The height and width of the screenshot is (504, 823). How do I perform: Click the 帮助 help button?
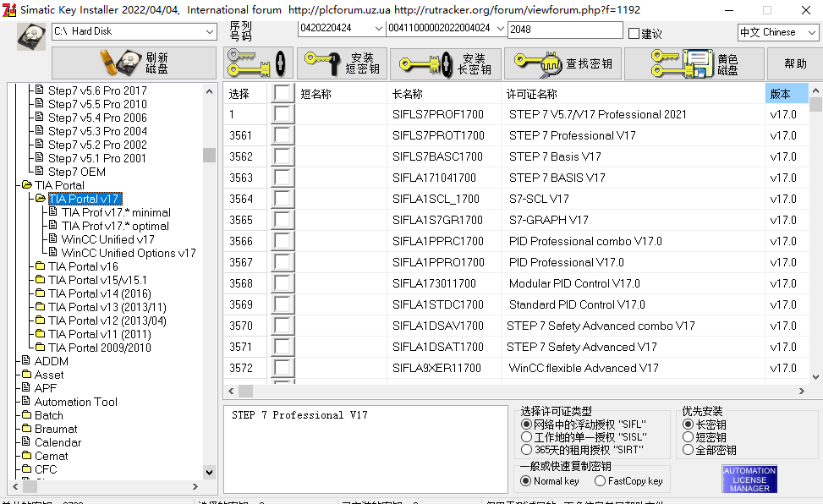(x=795, y=63)
